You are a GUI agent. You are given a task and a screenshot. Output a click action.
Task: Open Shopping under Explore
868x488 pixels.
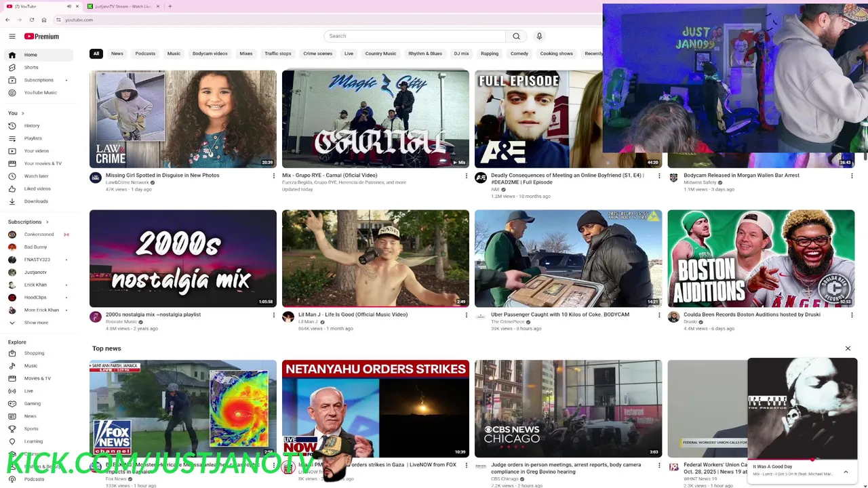coord(34,353)
